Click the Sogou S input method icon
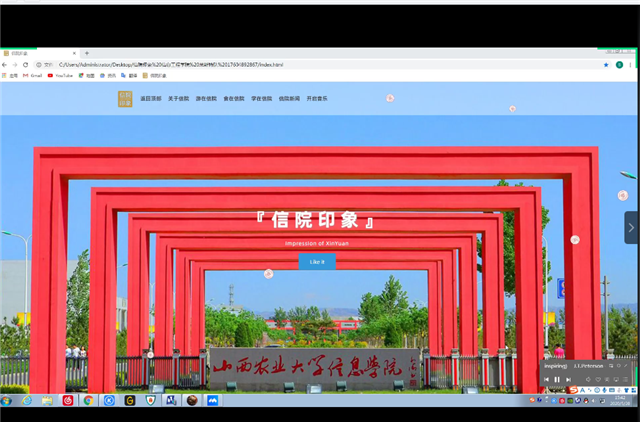 pos(573,389)
